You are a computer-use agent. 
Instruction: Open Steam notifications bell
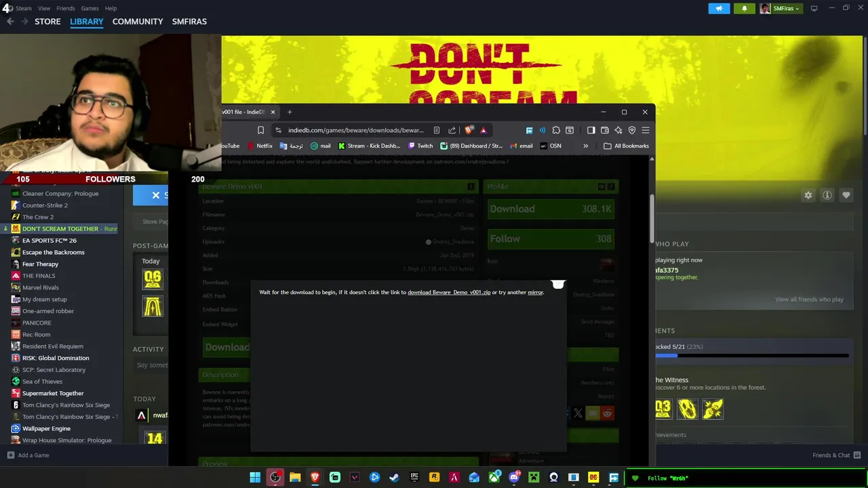744,8
